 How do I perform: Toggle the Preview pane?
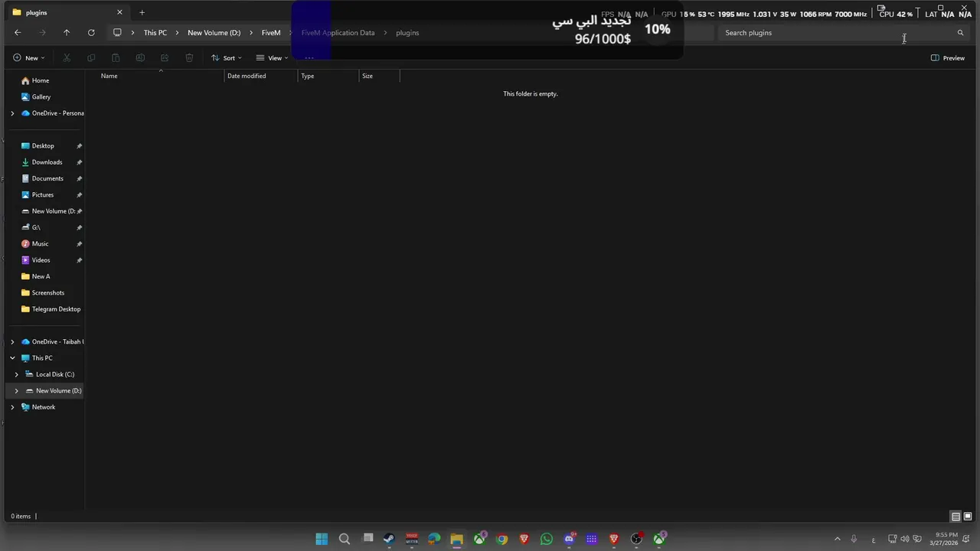tap(948, 58)
